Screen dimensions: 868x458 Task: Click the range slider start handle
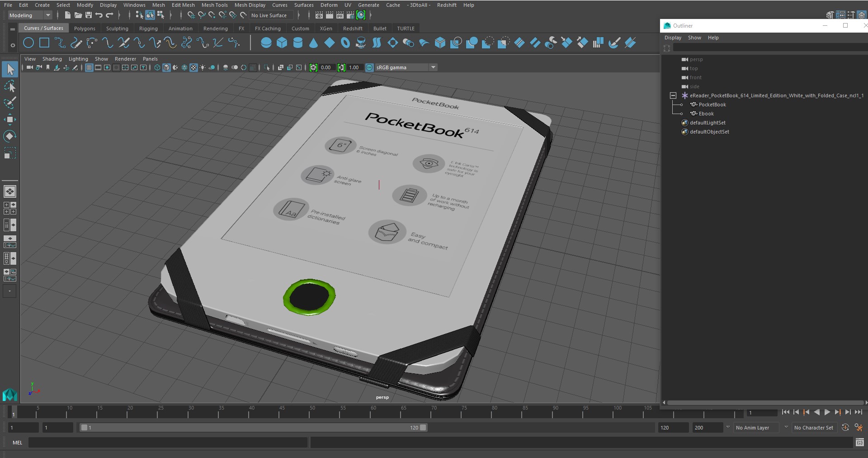pyautogui.click(x=84, y=428)
